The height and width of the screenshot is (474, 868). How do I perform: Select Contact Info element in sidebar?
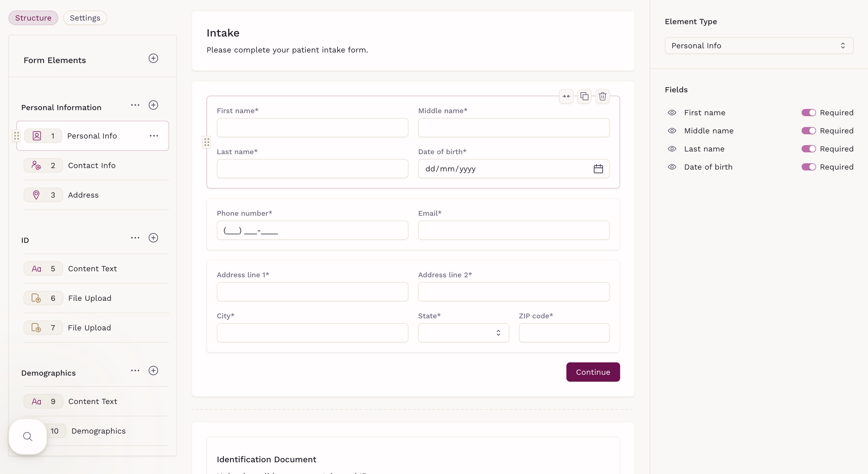[92, 166]
